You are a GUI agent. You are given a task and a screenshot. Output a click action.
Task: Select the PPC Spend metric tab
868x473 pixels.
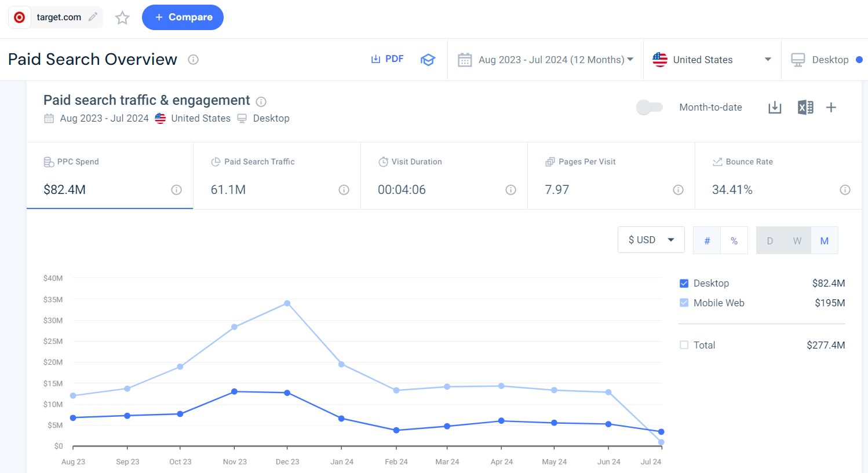[x=110, y=175]
